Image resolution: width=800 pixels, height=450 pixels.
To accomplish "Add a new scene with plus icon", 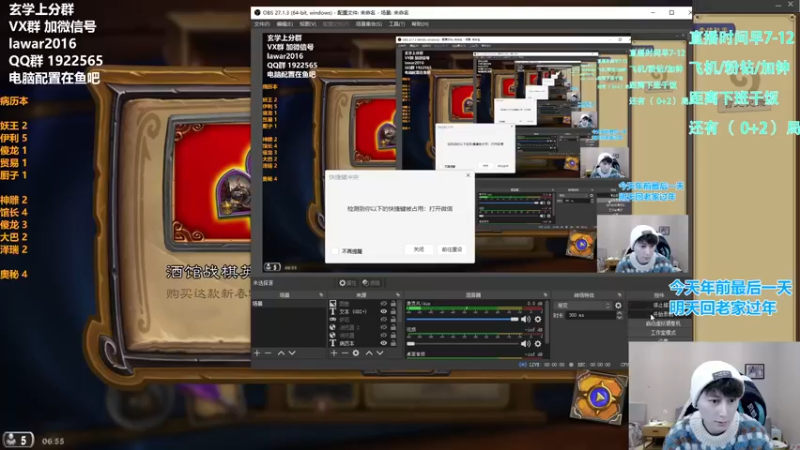I will [x=257, y=353].
